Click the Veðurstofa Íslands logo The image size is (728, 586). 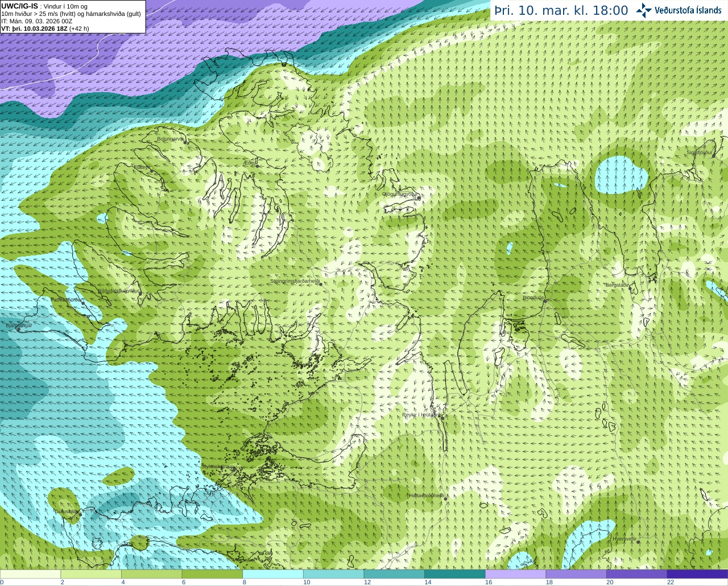click(x=679, y=10)
